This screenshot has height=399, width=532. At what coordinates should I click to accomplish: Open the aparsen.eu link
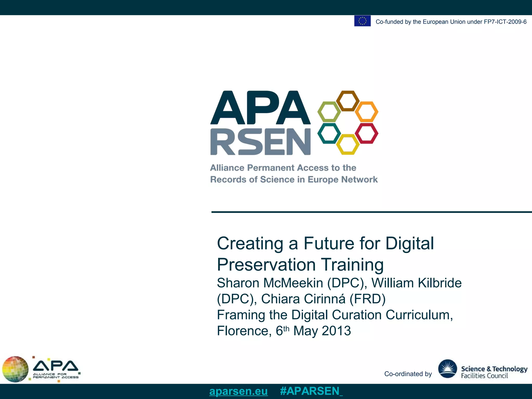(x=238, y=391)
